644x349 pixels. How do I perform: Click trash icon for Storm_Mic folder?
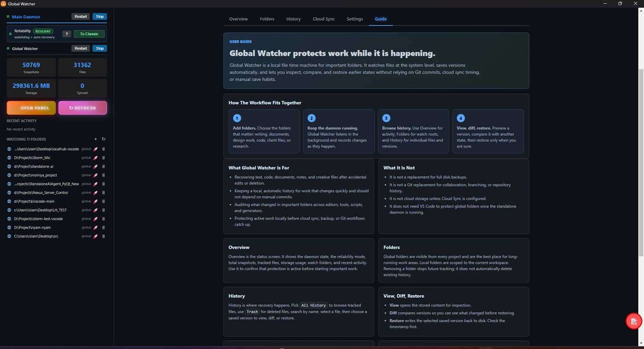104,158
